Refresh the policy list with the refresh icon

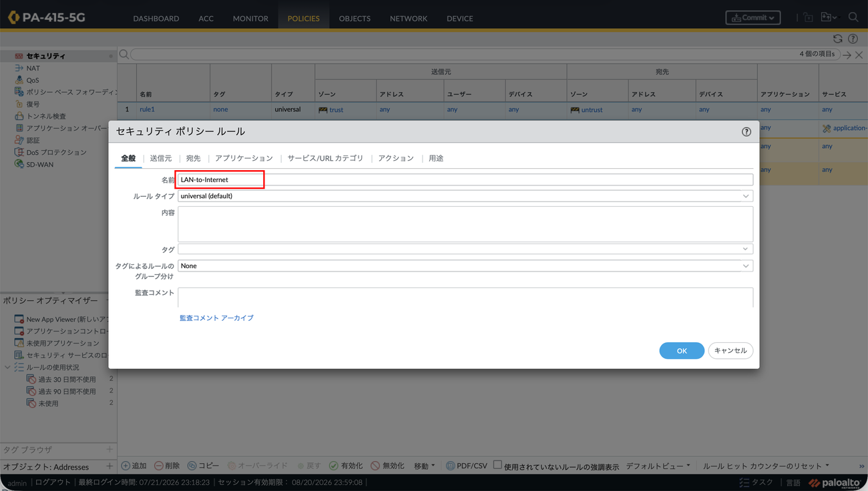(x=837, y=39)
